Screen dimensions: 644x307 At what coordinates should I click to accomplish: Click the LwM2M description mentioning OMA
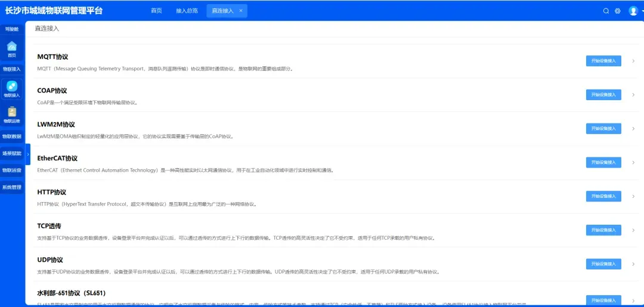[x=135, y=137]
